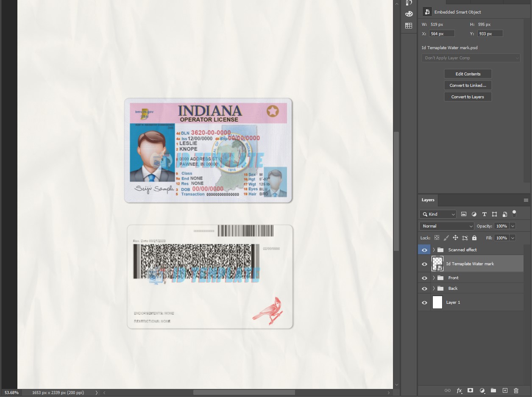
Task: Click the Convert to Layers button
Action: 468,97
